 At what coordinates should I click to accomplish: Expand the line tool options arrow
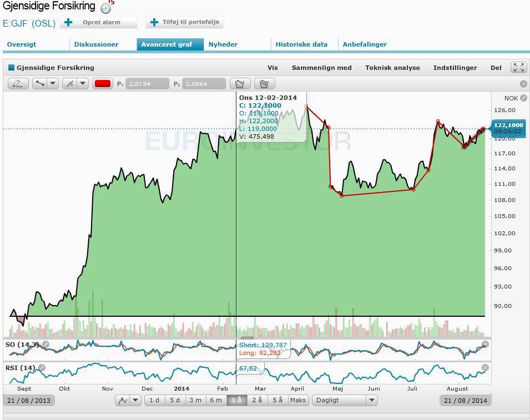(x=53, y=83)
